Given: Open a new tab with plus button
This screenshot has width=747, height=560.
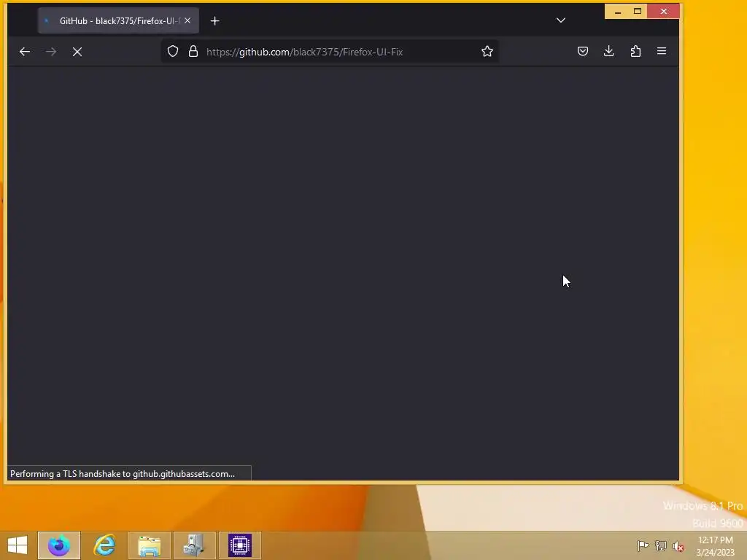Looking at the screenshot, I should pos(215,21).
